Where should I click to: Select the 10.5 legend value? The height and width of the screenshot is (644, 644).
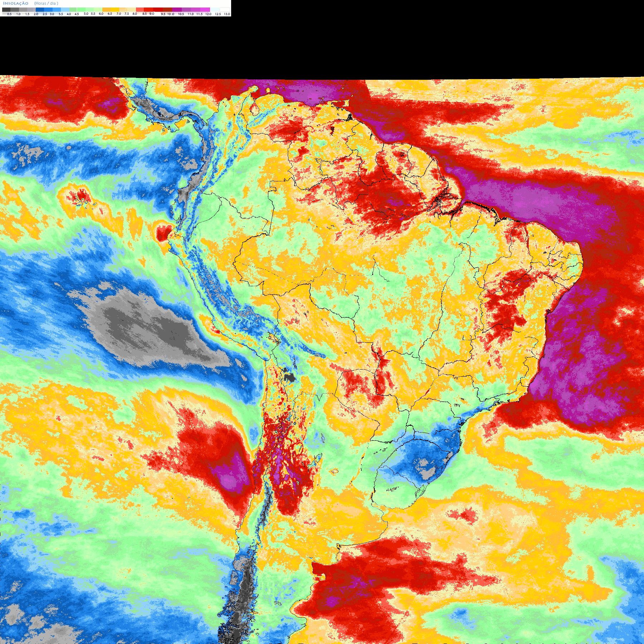point(181,14)
